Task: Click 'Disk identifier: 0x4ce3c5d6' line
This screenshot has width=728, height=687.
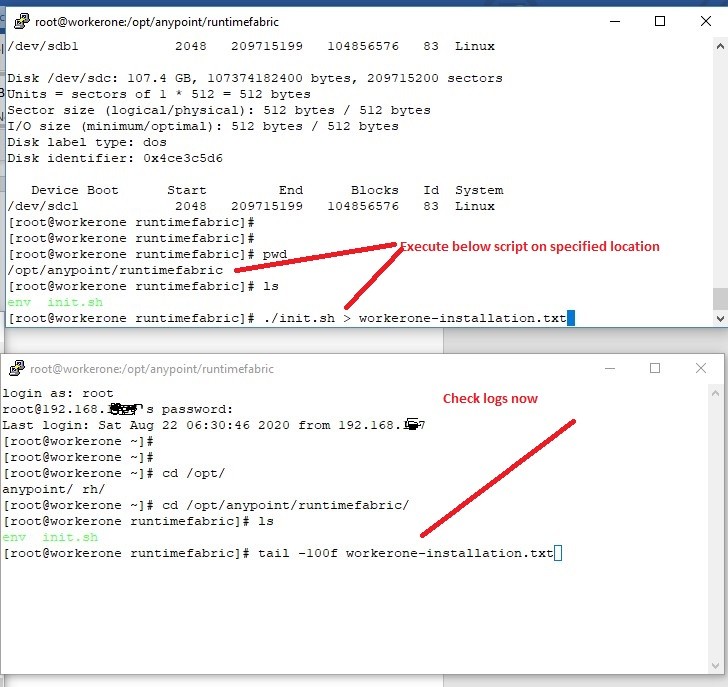Action: (x=115, y=158)
